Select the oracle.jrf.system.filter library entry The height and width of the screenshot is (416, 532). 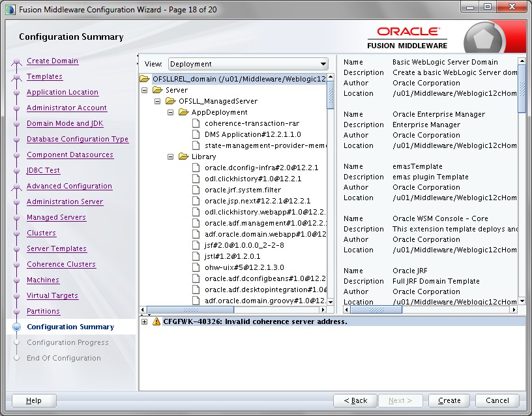[243, 190]
